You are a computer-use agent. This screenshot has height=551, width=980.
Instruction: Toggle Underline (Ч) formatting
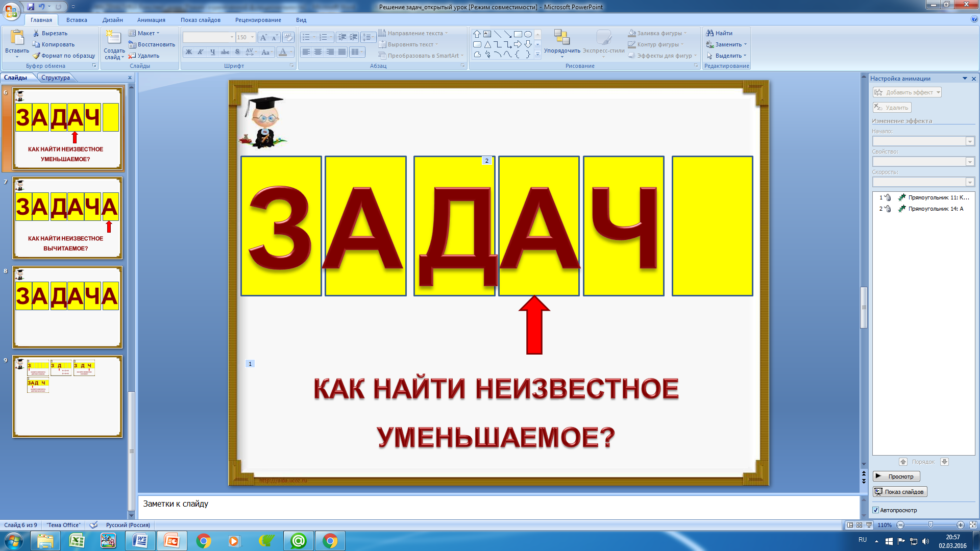(212, 52)
